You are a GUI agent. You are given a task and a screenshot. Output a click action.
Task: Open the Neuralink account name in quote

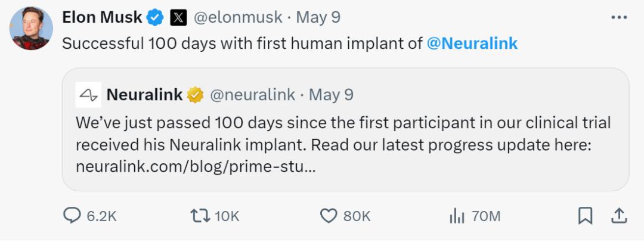145,94
